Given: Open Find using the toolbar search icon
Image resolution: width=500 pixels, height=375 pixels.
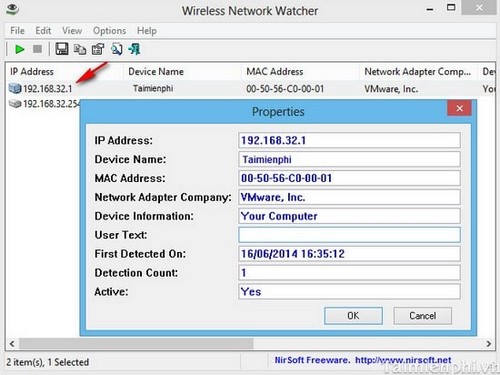Looking at the screenshot, I should (x=117, y=49).
